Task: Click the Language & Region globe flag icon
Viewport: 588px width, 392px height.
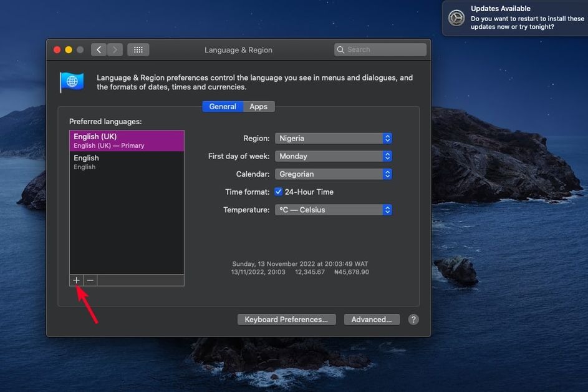Action: click(72, 82)
